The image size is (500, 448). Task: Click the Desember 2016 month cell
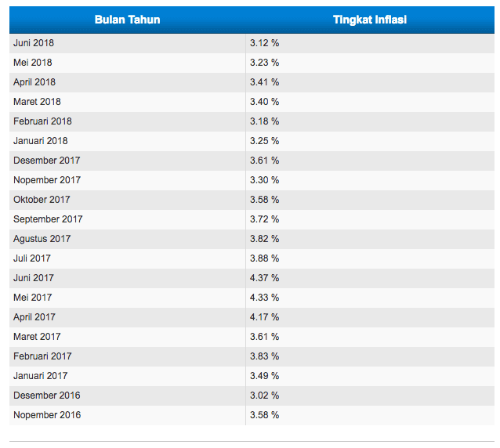click(x=47, y=396)
